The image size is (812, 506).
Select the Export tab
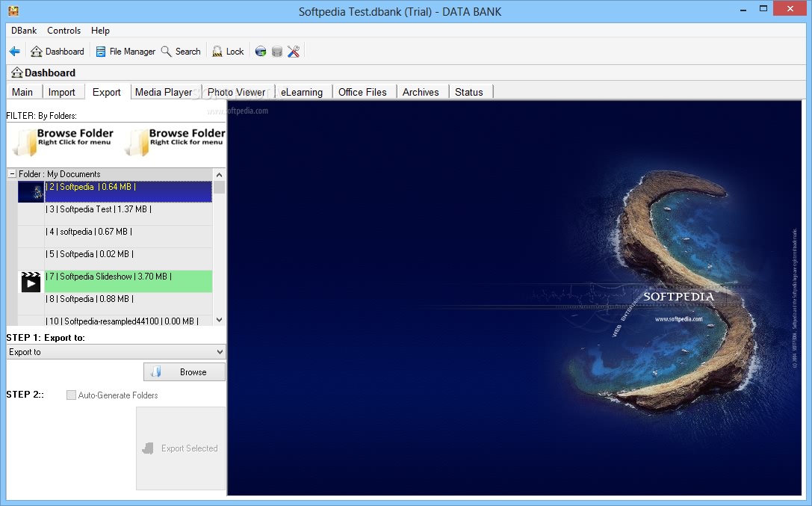point(107,92)
